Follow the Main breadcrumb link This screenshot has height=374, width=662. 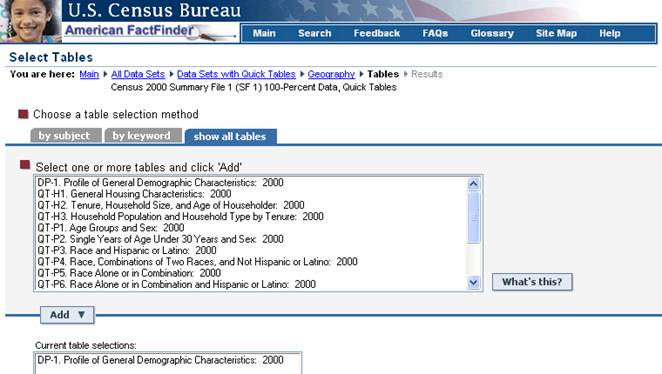tap(89, 74)
